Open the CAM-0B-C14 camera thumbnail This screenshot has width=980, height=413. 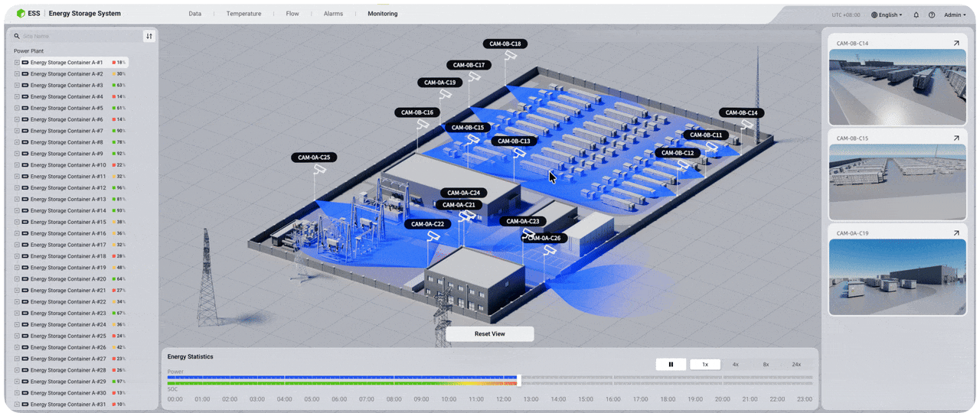[897, 87]
